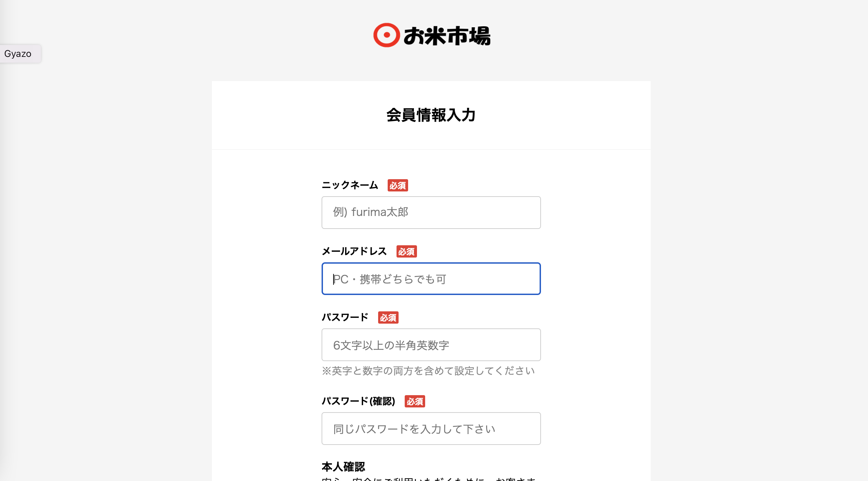
Task: Click the password confirmation input box
Action: 431,429
